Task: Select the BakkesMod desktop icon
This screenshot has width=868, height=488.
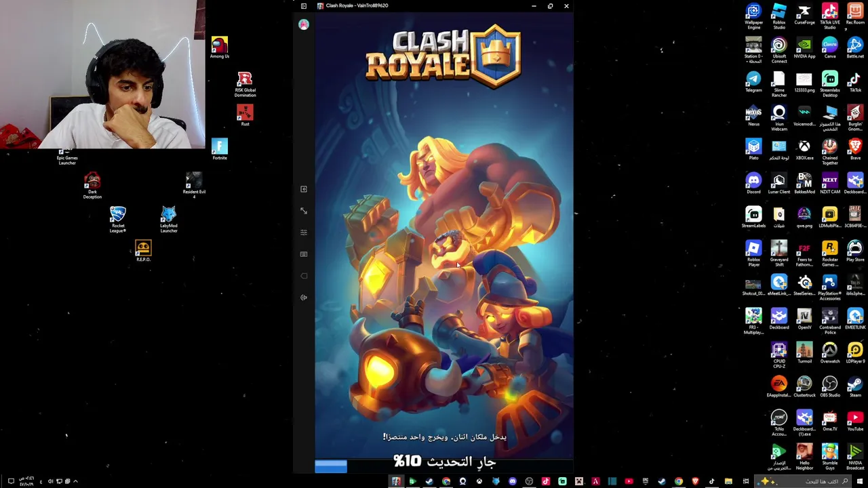Action: [804, 183]
